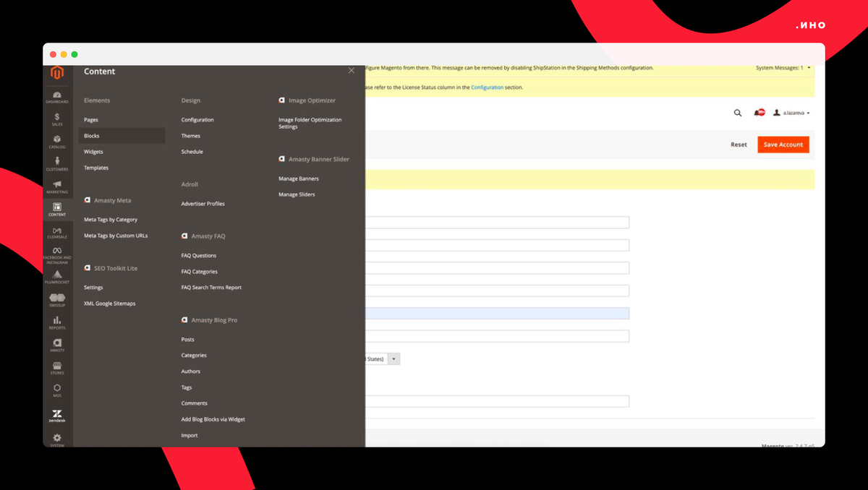Open the Amasty sidebar icon
Screen dimensions: 868x490
(x=57, y=342)
